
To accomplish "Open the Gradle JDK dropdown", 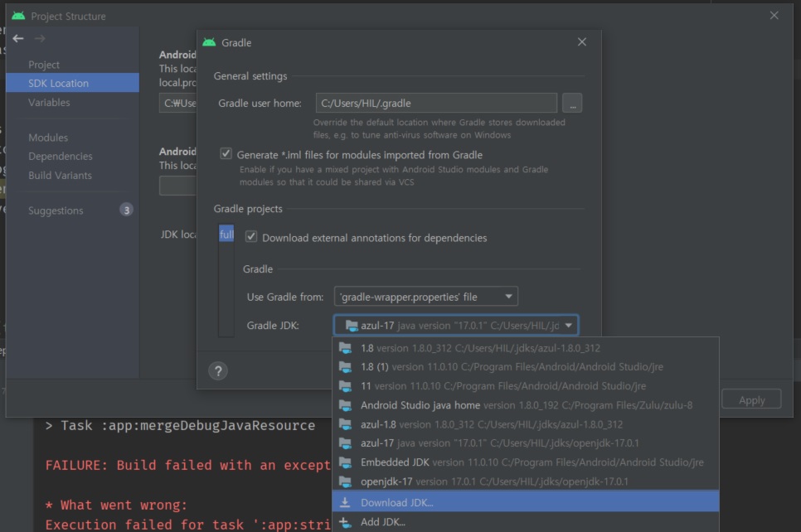I will pyautogui.click(x=569, y=326).
